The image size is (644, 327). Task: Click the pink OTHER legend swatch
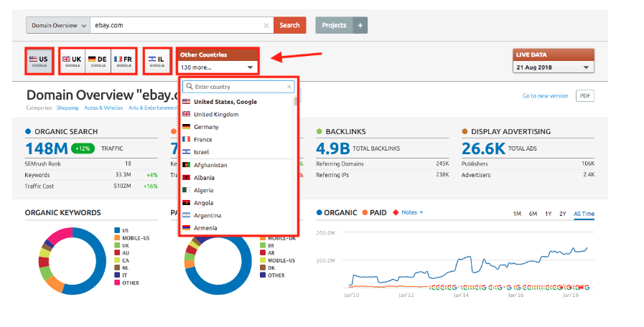pos(117,283)
